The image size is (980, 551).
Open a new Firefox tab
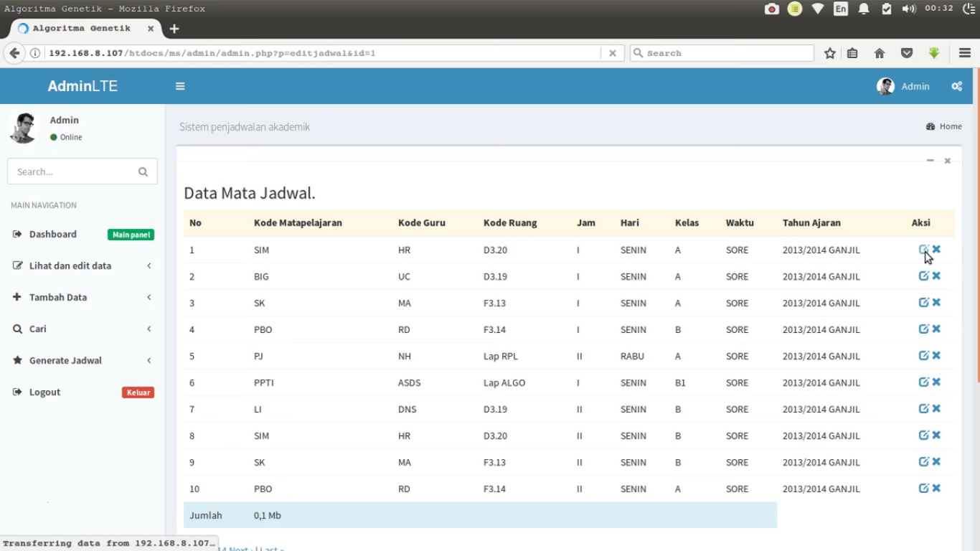coord(174,29)
